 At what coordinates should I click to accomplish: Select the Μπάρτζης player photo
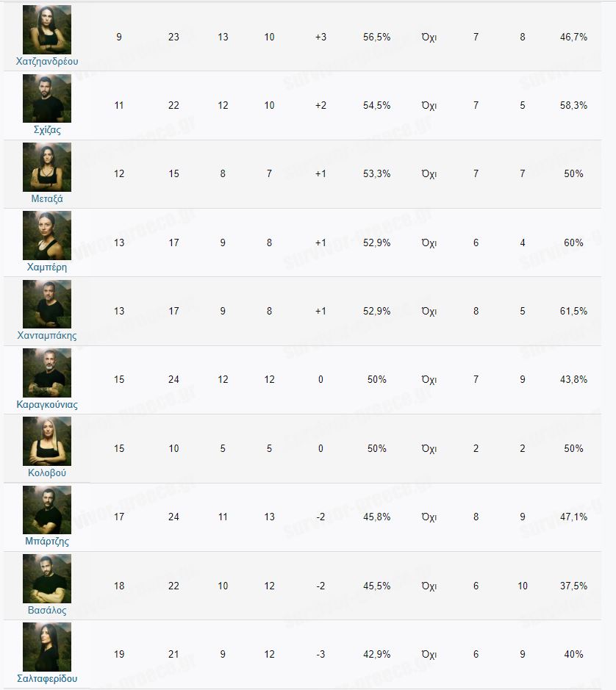point(47,510)
